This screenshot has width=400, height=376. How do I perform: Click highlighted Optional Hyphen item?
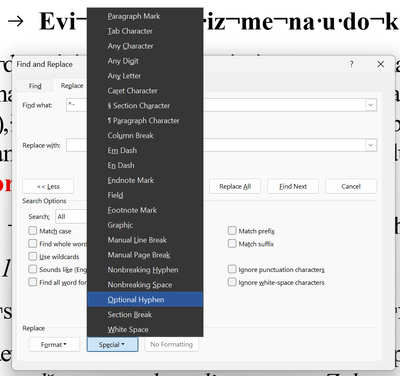click(x=145, y=300)
